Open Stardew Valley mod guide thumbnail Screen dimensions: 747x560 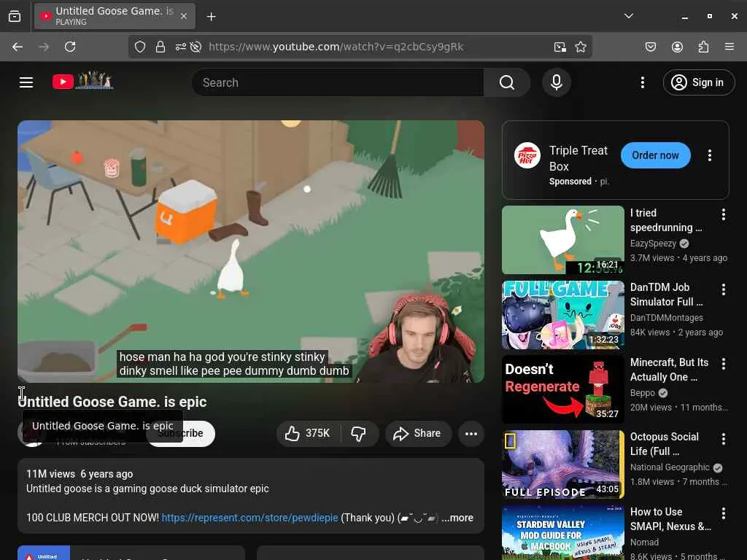click(562, 532)
